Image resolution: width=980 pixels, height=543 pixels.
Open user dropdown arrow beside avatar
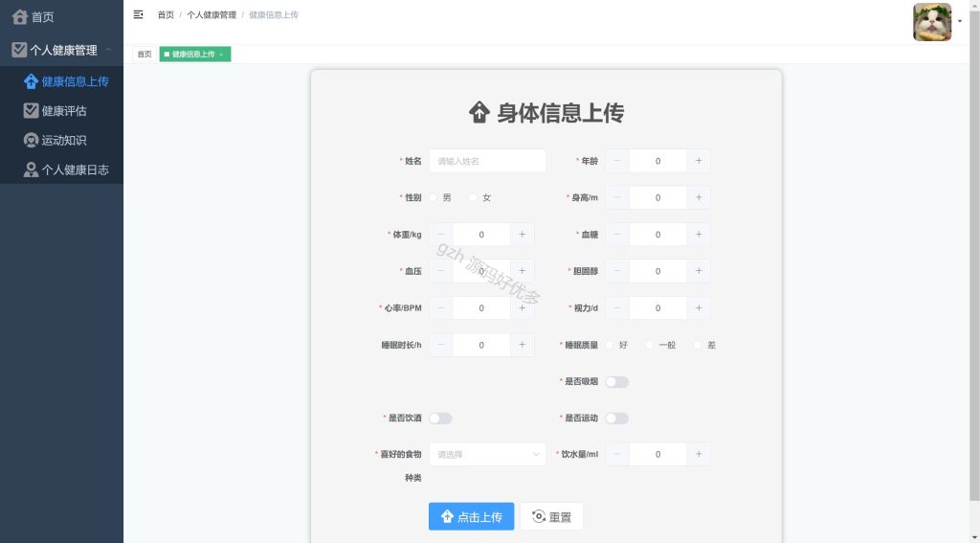coord(960,21)
